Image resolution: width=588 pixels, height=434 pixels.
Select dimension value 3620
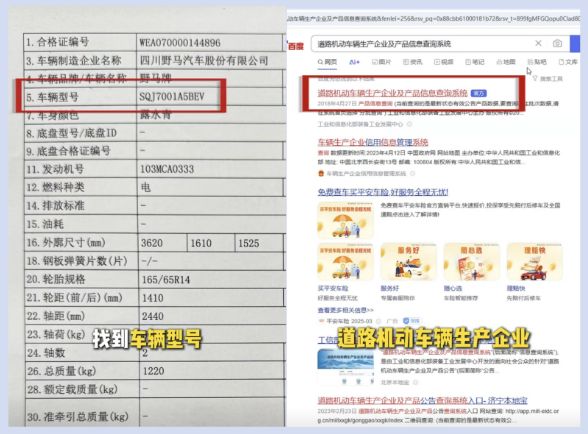point(152,243)
